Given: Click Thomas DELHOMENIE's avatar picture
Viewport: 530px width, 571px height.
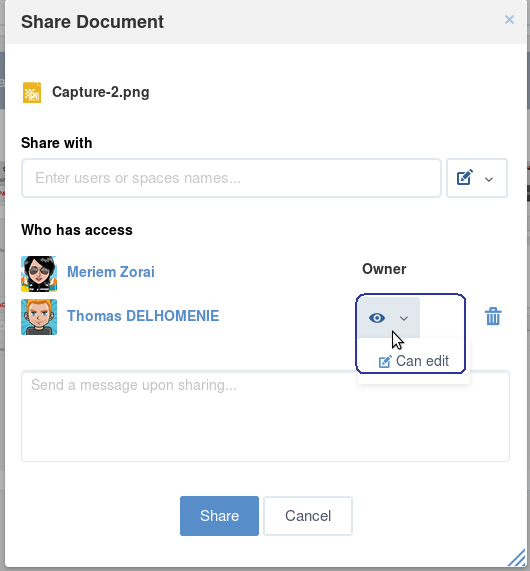Looking at the screenshot, I should pyautogui.click(x=39, y=317).
